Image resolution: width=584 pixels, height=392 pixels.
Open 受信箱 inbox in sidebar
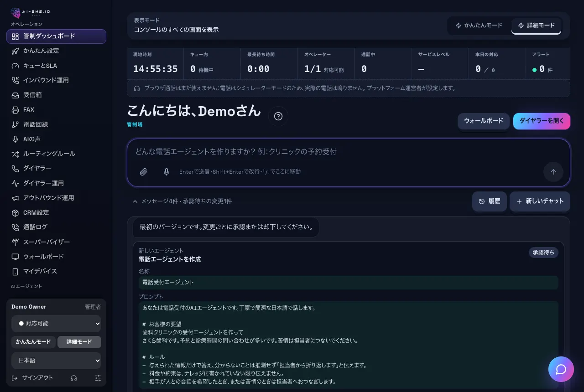[56, 95]
